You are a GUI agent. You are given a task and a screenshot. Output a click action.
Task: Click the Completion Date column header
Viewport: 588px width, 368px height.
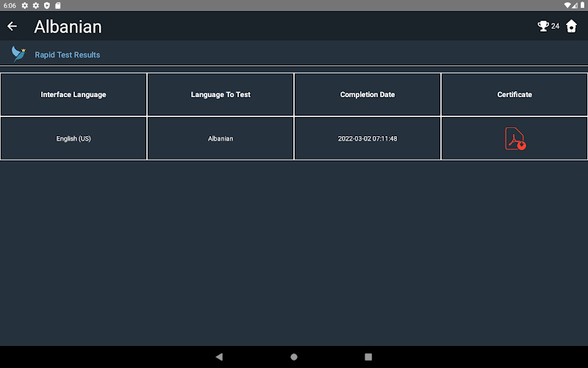click(x=367, y=95)
